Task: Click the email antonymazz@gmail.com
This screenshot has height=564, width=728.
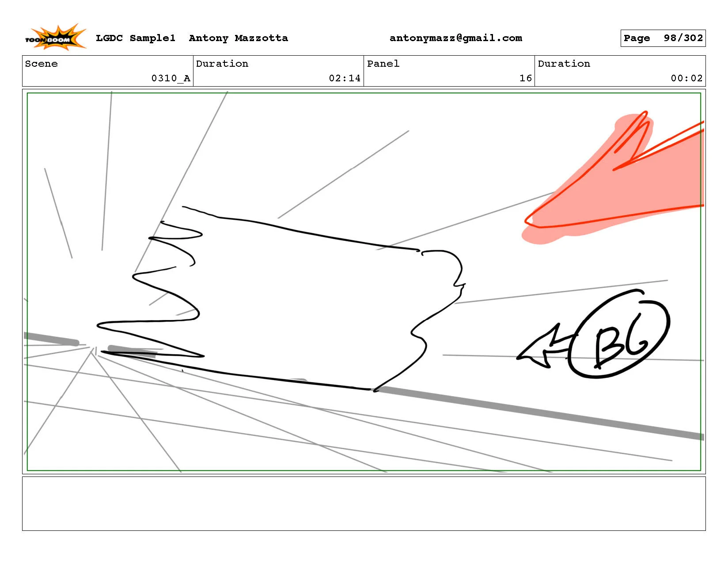Action: [456, 38]
